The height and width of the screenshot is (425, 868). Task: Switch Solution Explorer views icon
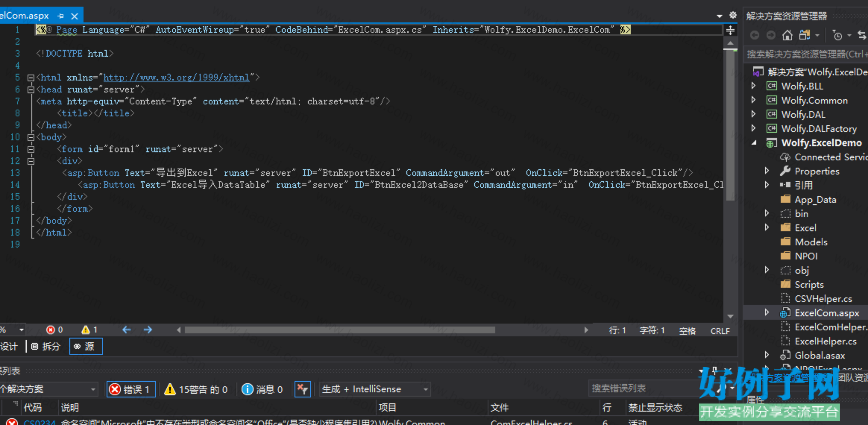point(805,35)
